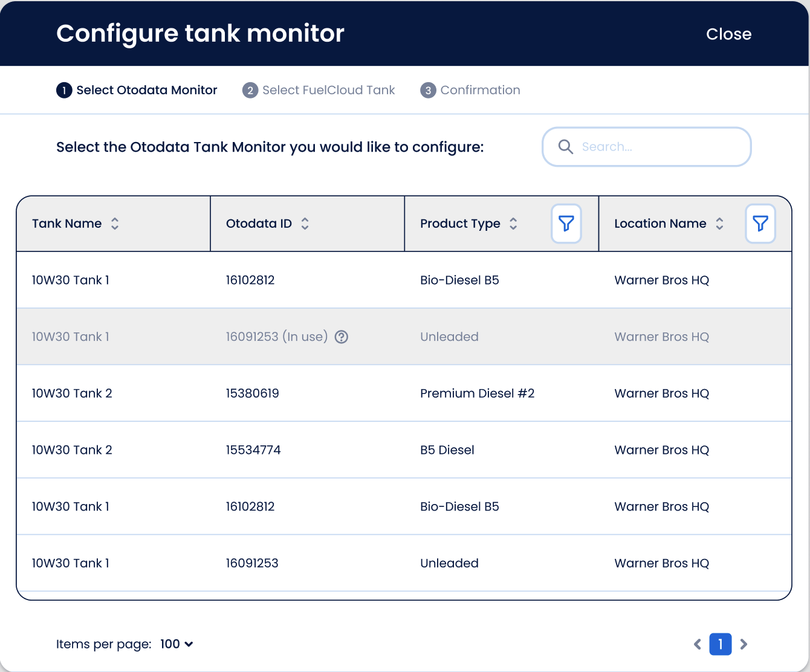810x672 pixels.
Task: Expand the Items per page dropdown
Action: coord(177,644)
